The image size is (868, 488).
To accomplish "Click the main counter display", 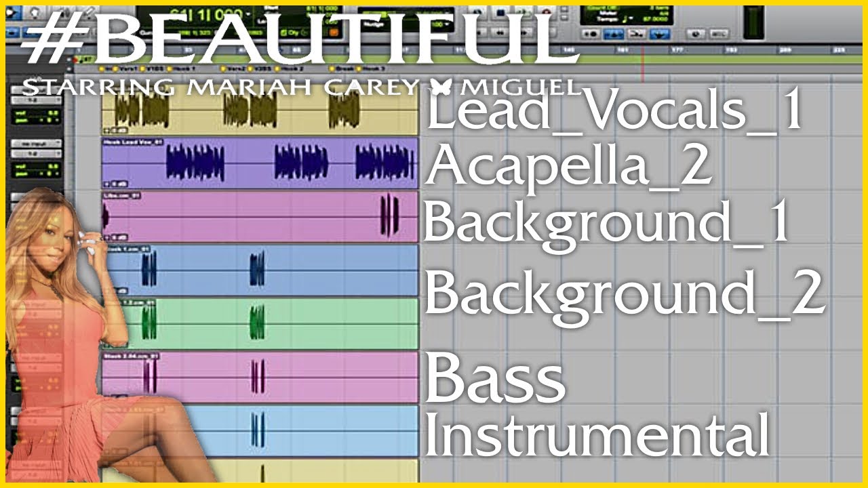I will pyautogui.click(x=206, y=14).
